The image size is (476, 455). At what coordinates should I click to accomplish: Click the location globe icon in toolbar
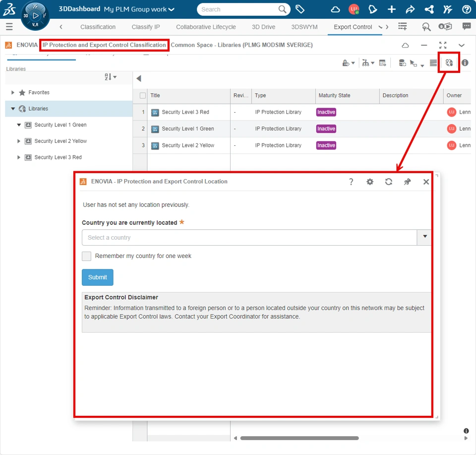[x=449, y=63]
